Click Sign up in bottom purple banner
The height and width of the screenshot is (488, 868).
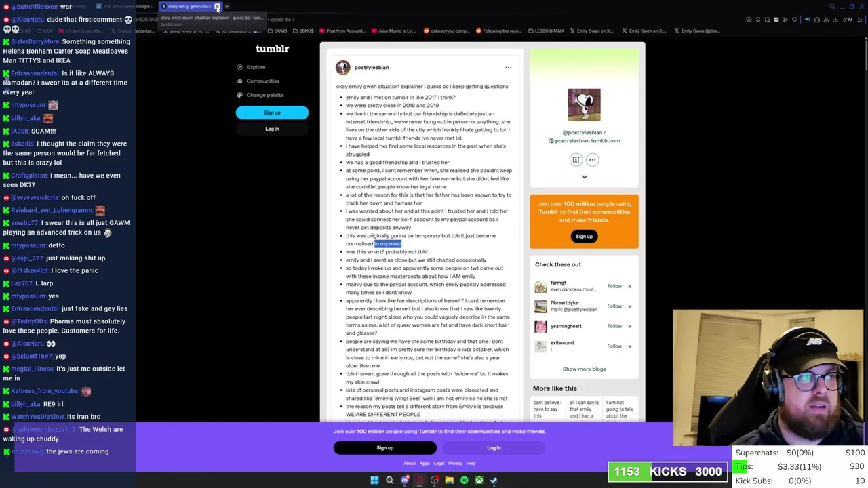[384, 448]
